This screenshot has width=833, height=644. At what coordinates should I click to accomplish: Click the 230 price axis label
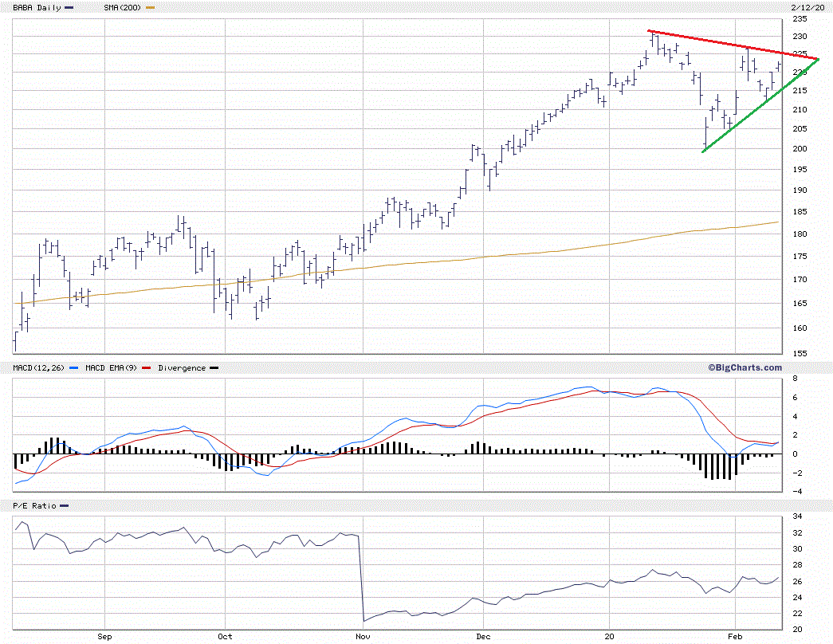(x=800, y=37)
